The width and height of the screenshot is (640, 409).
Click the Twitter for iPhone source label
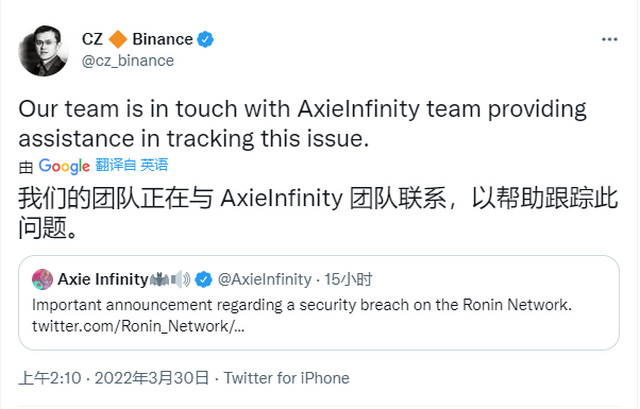287,378
